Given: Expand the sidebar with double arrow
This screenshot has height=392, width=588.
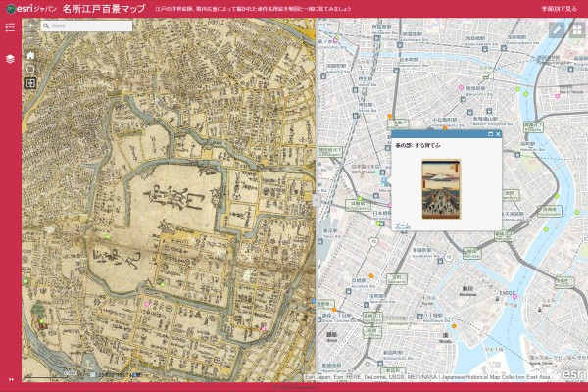Looking at the screenshot, I should [10, 379].
